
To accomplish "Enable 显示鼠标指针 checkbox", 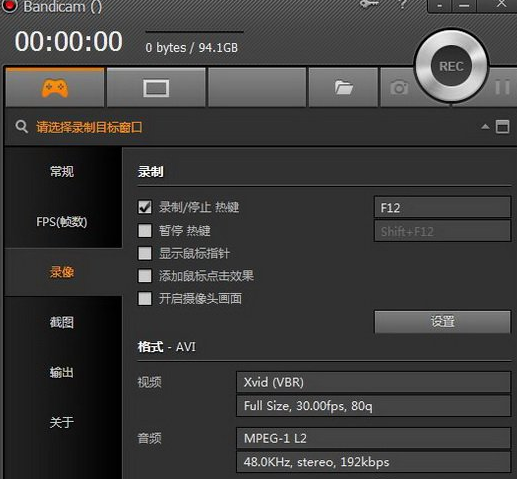I will click(145, 253).
